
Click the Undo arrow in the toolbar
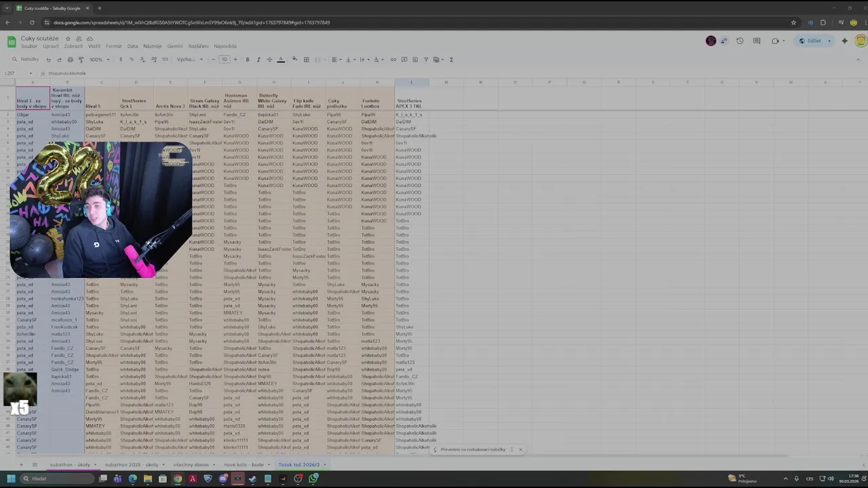(48, 60)
